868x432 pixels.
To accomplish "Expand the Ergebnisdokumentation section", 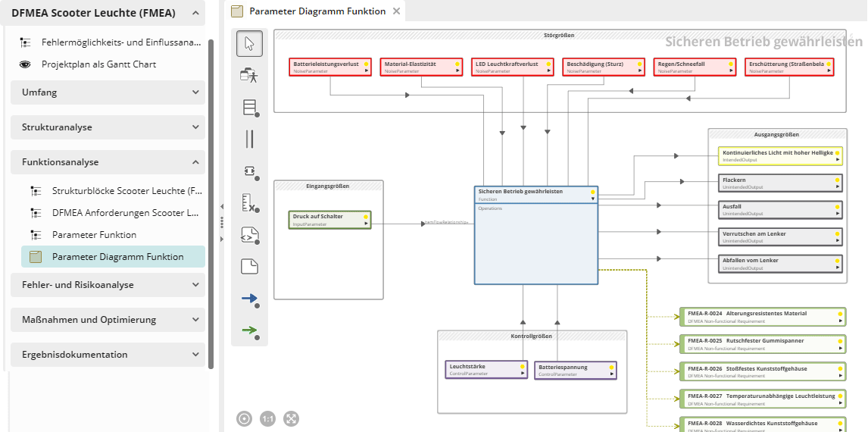I will click(195, 355).
